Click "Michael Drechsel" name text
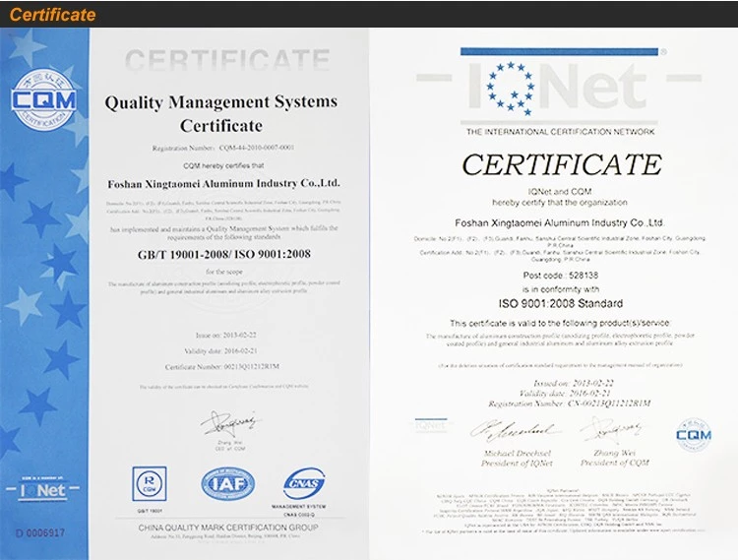Screen dimensions: 738x560 [x=518, y=453]
